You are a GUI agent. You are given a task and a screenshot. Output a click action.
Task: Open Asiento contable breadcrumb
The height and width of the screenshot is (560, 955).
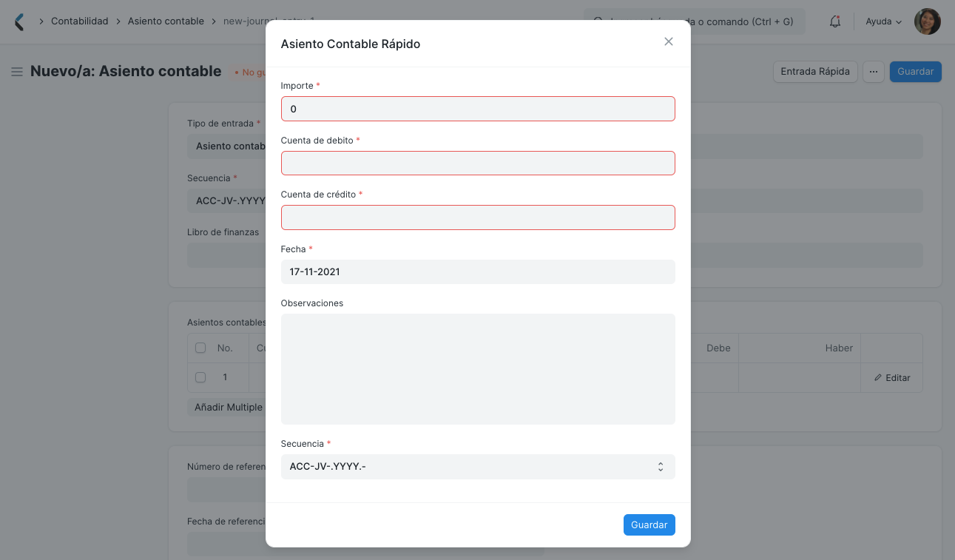[166, 21]
